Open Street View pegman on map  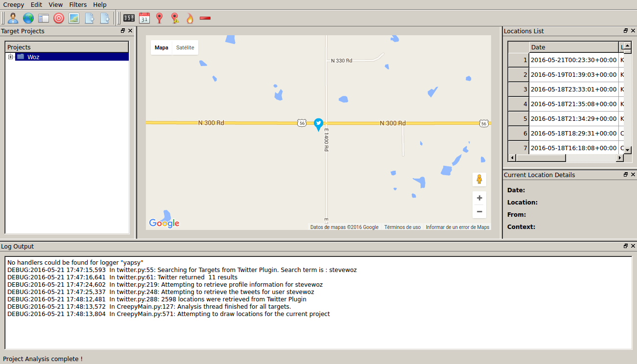(479, 180)
